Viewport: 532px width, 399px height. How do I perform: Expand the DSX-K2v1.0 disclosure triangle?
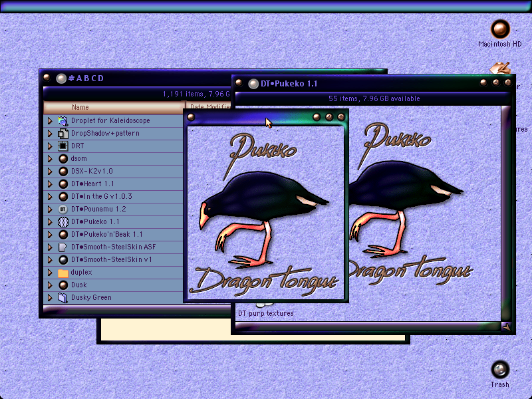pyautogui.click(x=50, y=171)
